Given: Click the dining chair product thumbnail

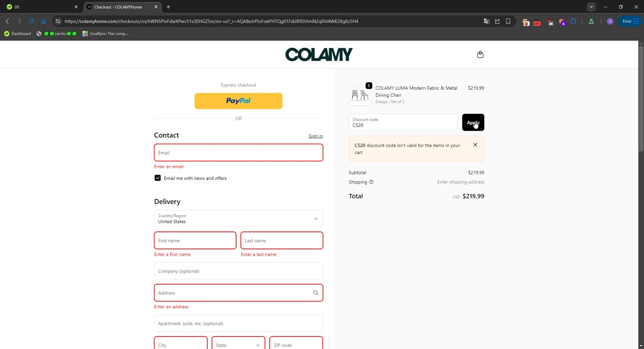Looking at the screenshot, I should point(360,95).
